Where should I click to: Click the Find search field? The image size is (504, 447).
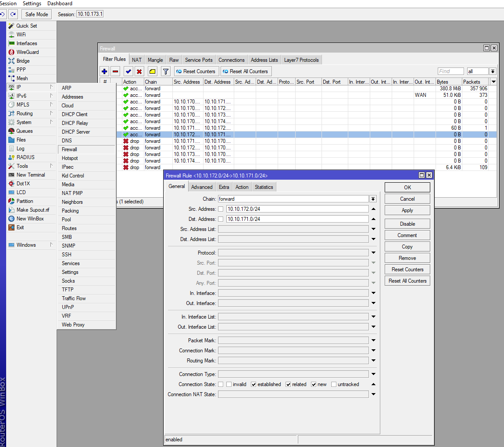point(450,71)
